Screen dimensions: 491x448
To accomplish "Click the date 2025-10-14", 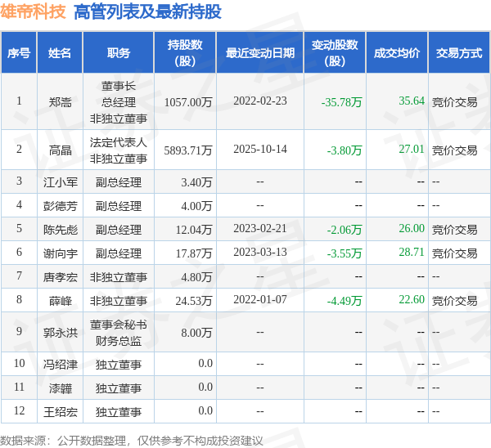I will (260, 149).
